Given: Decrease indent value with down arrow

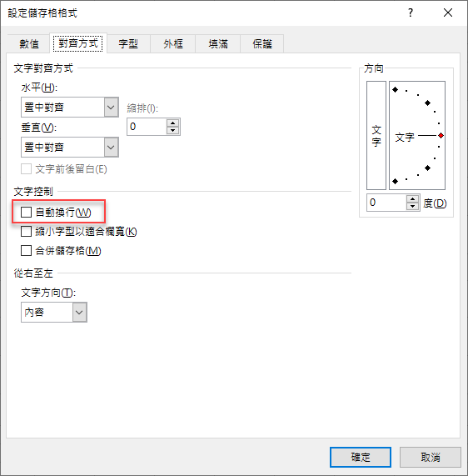Looking at the screenshot, I should tap(172, 130).
